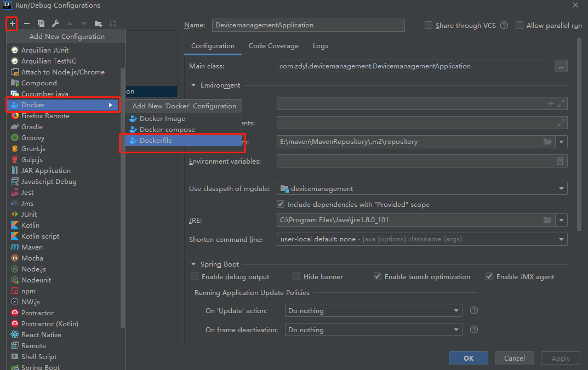This screenshot has width=588, height=370.
Task: Collapse the Environment section
Action: coord(193,85)
